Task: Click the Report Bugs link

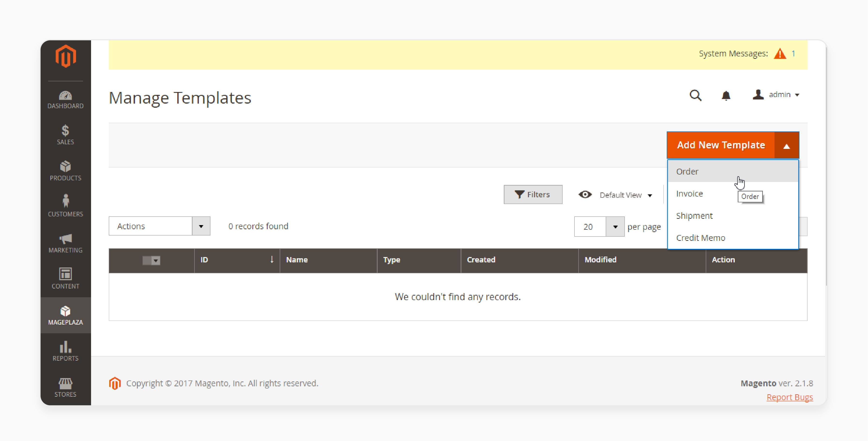Action: 790,397
